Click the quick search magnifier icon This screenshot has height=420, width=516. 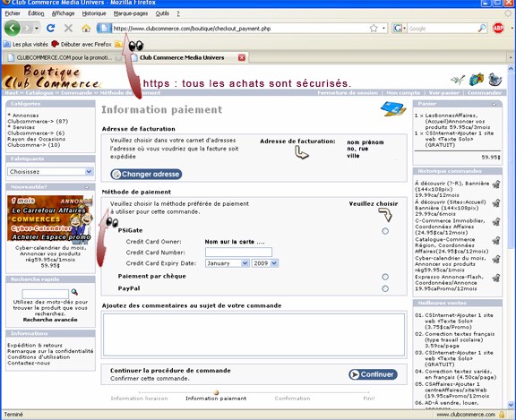pos(74,292)
